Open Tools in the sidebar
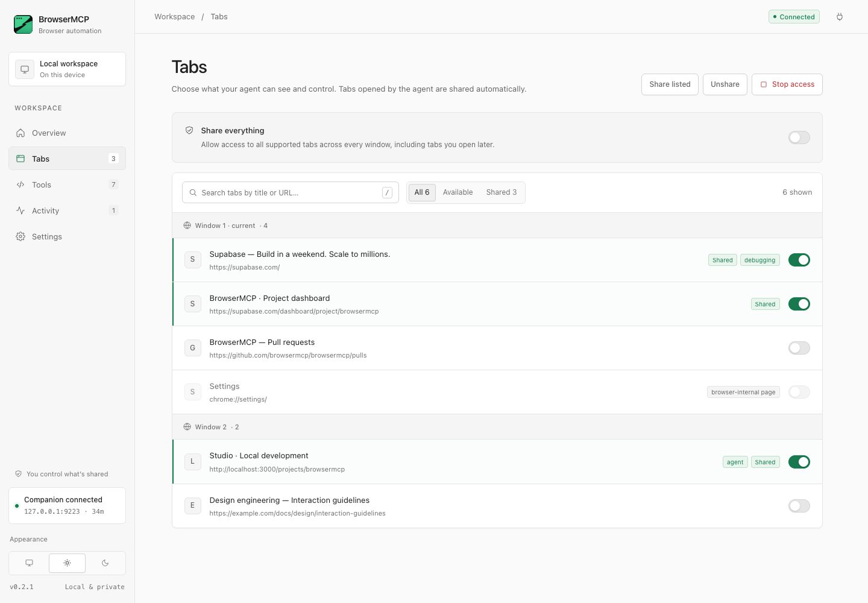The image size is (868, 603). coord(67,185)
